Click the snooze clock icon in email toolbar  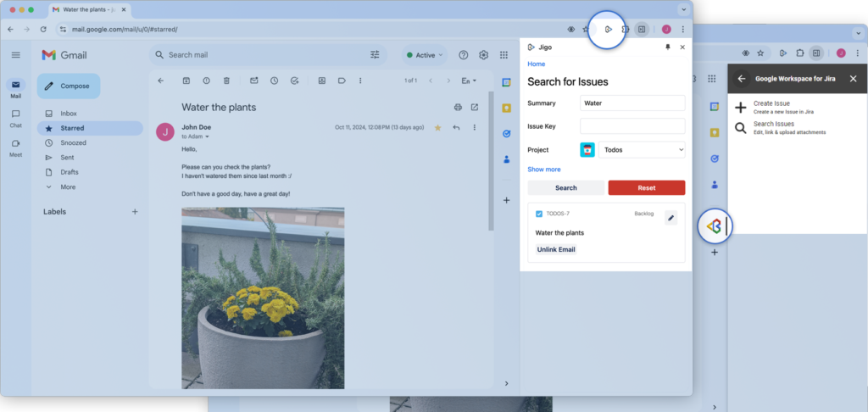(x=274, y=81)
